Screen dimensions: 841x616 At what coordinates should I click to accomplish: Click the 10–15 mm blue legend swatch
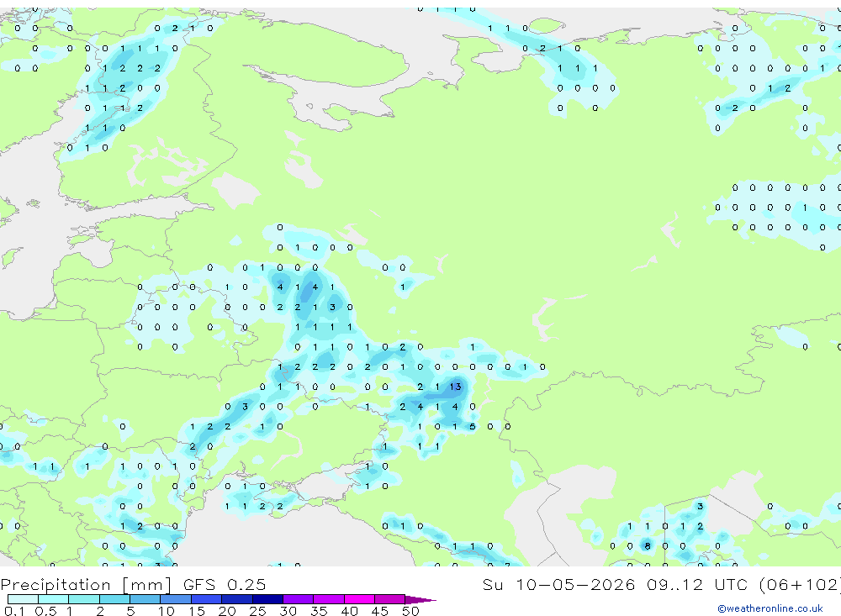[176, 599]
